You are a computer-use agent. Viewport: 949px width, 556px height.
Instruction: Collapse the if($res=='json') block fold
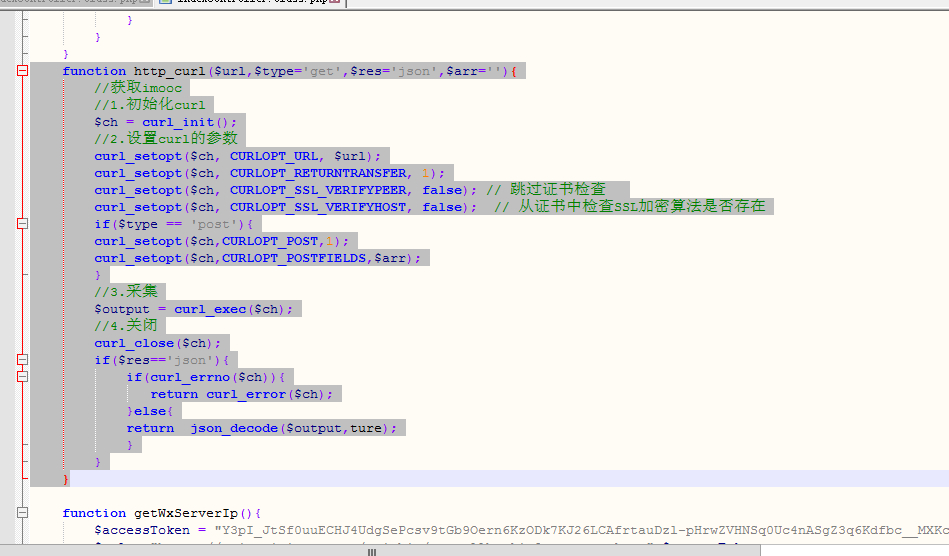click(22, 360)
